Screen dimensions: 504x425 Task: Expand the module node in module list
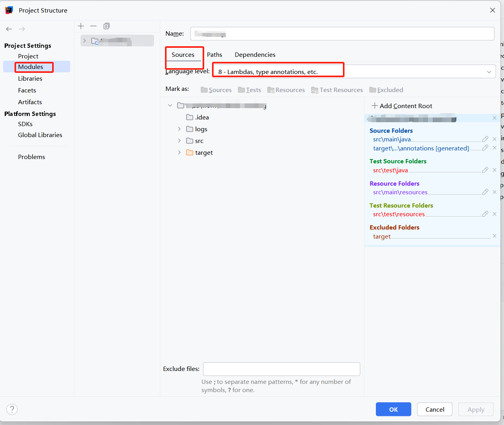click(85, 41)
